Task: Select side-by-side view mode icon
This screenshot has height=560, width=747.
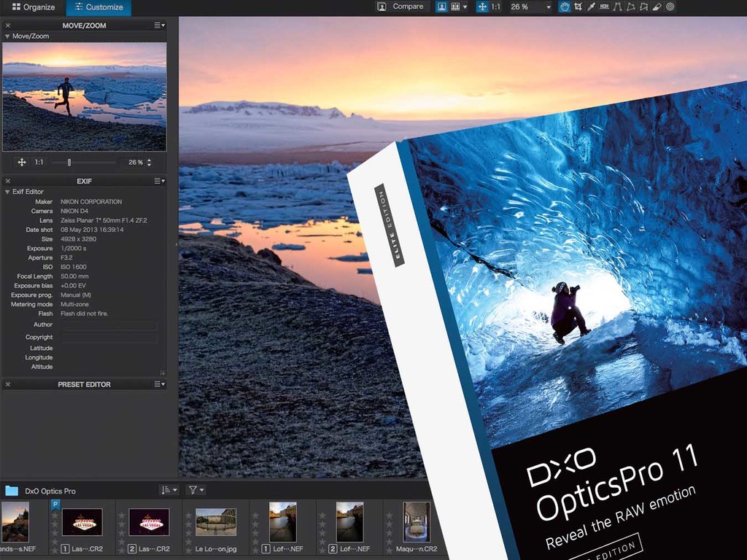Action: pos(455,7)
